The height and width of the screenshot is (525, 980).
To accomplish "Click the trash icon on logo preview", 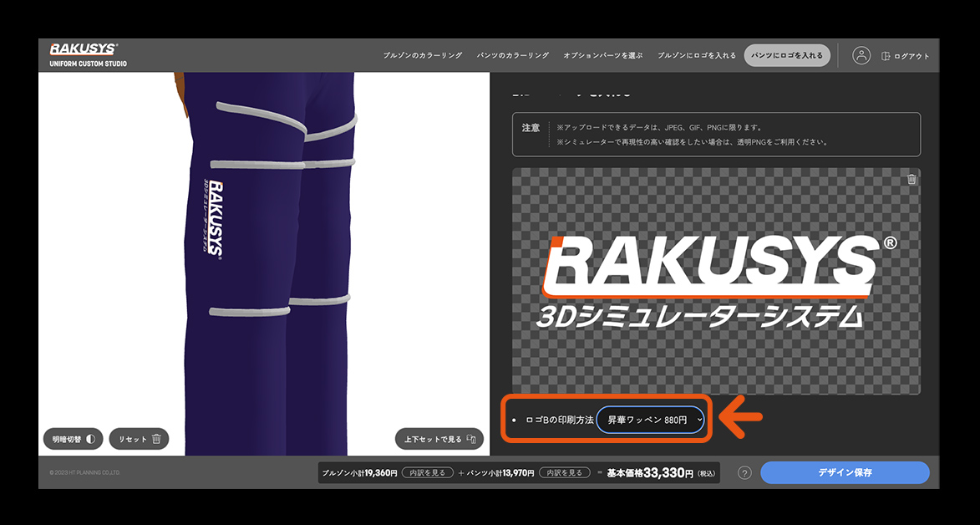I will click(911, 179).
